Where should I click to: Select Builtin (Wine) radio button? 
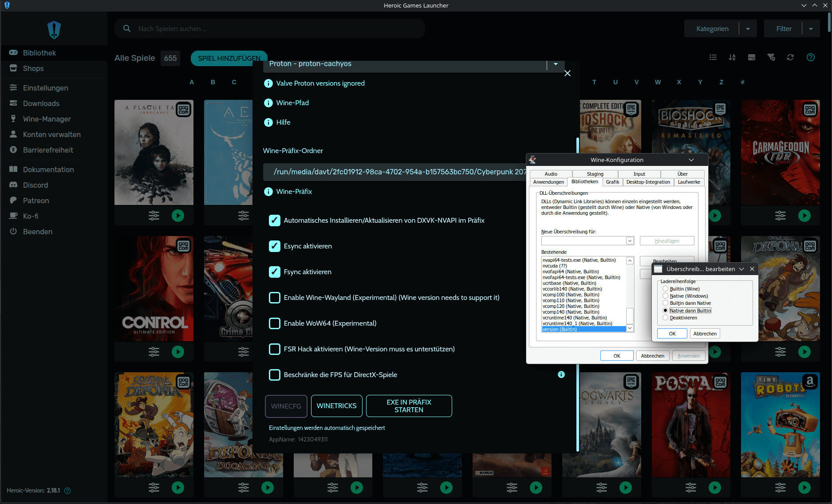point(665,289)
